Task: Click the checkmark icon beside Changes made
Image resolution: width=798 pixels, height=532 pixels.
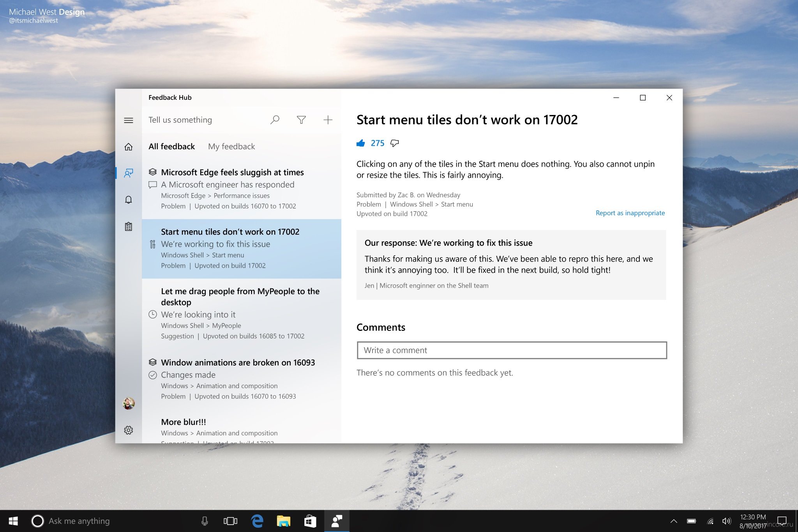Action: pos(153,375)
